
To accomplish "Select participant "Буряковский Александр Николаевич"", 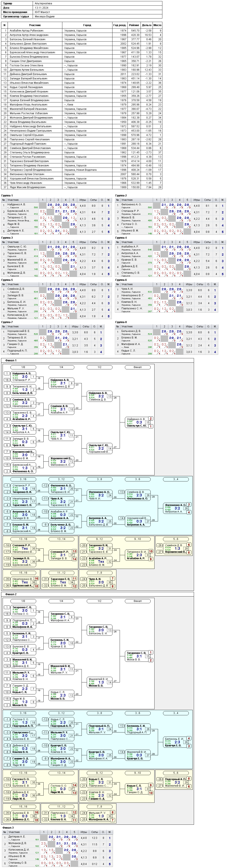I will [x=32, y=53].
